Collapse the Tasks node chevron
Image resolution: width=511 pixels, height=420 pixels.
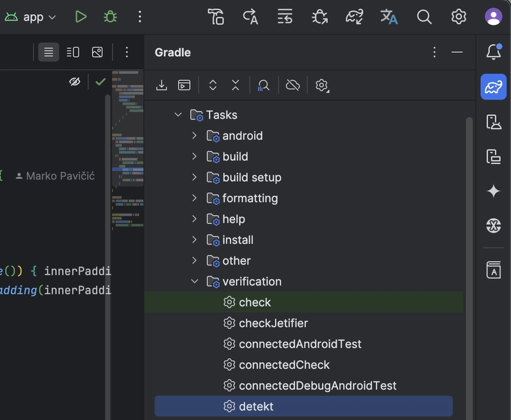[178, 115]
